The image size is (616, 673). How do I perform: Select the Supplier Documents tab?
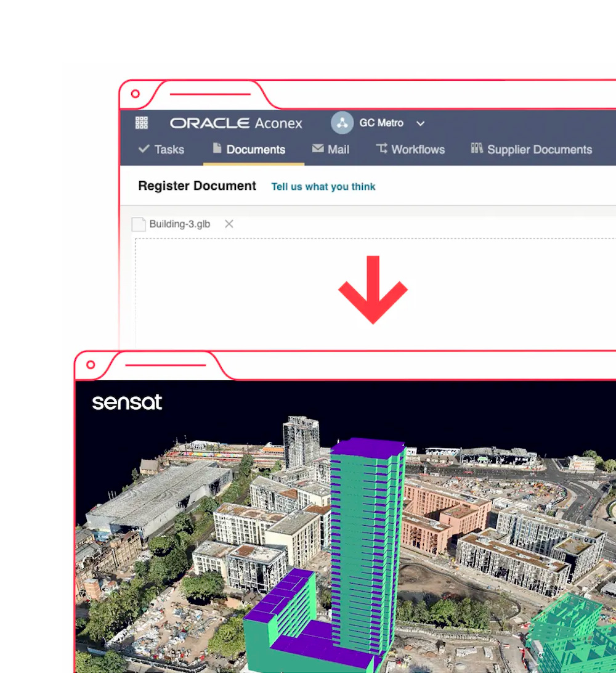pos(539,149)
